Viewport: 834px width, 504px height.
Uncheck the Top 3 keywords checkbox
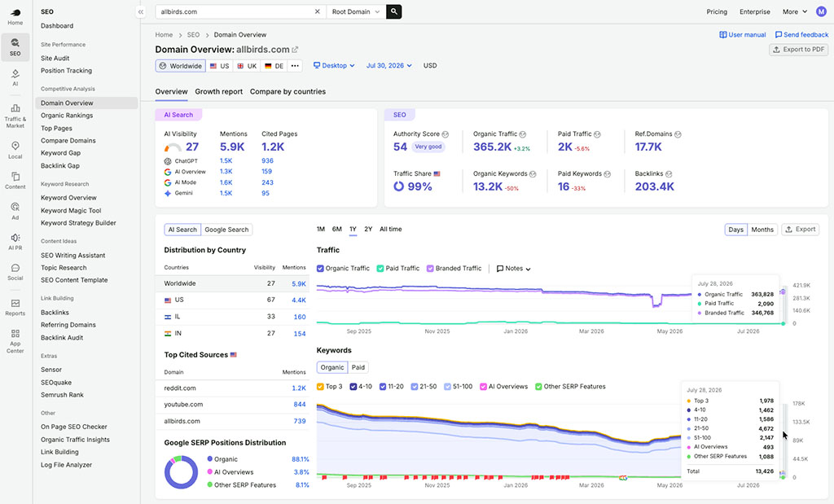tap(320, 387)
